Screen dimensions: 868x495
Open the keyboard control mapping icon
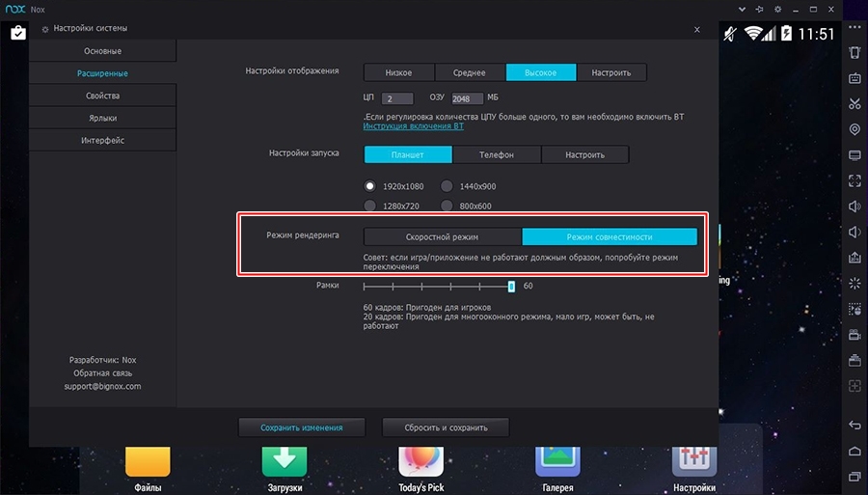854,78
